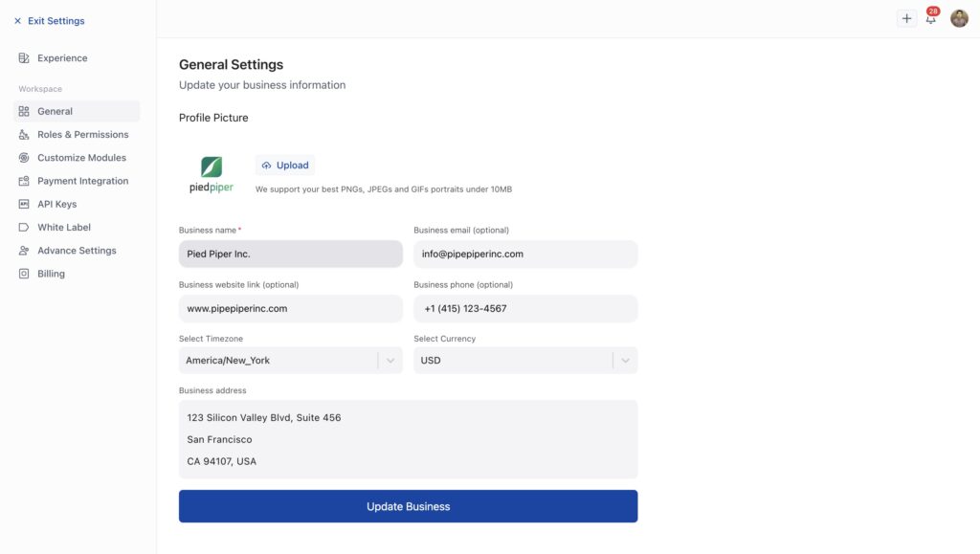The width and height of the screenshot is (980, 554).
Task: Open the America/New_York timezone combo box
Action: click(278, 361)
